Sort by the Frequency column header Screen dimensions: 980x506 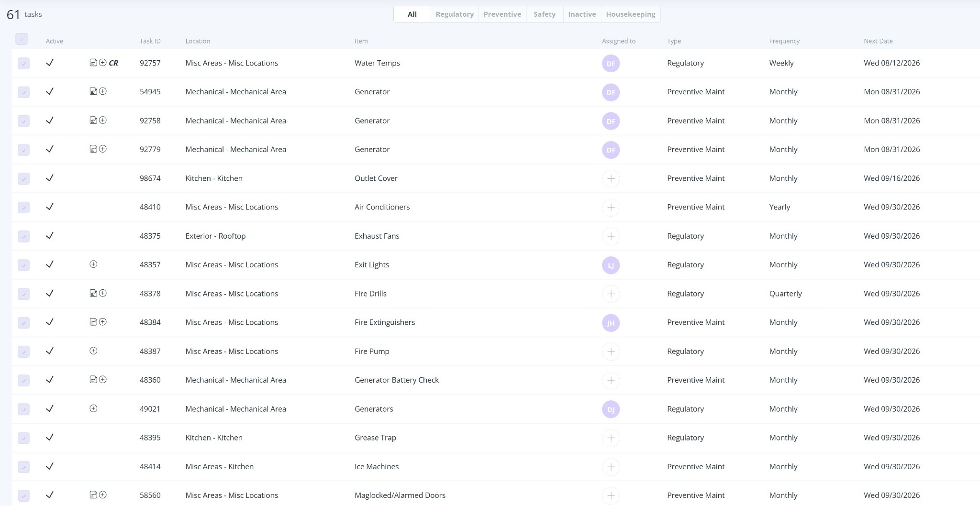point(784,41)
